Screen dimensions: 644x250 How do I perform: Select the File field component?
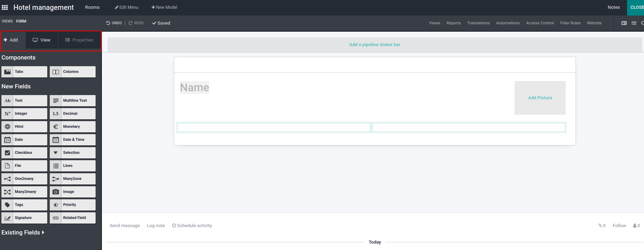24,166
